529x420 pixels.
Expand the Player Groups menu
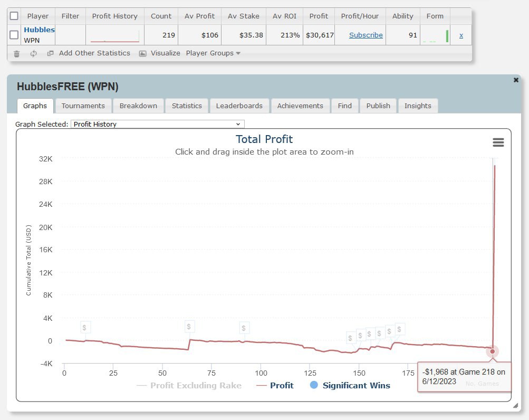pos(213,53)
